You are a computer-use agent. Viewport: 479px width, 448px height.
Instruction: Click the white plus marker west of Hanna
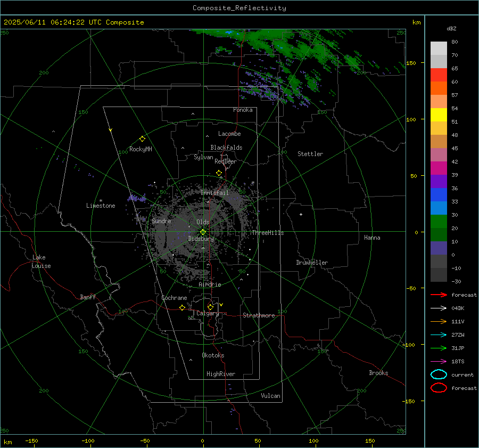click(301, 214)
